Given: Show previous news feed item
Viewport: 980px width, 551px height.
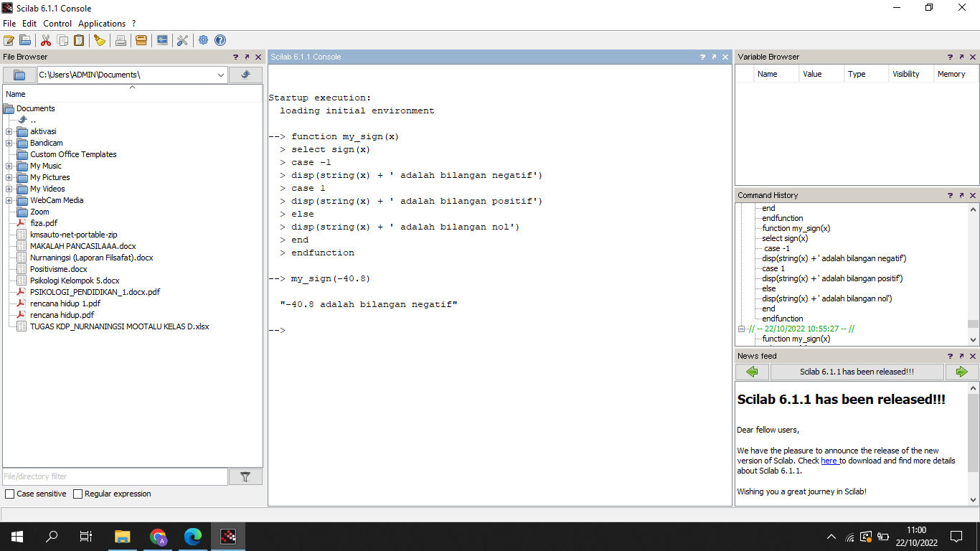Looking at the screenshot, I should point(752,372).
